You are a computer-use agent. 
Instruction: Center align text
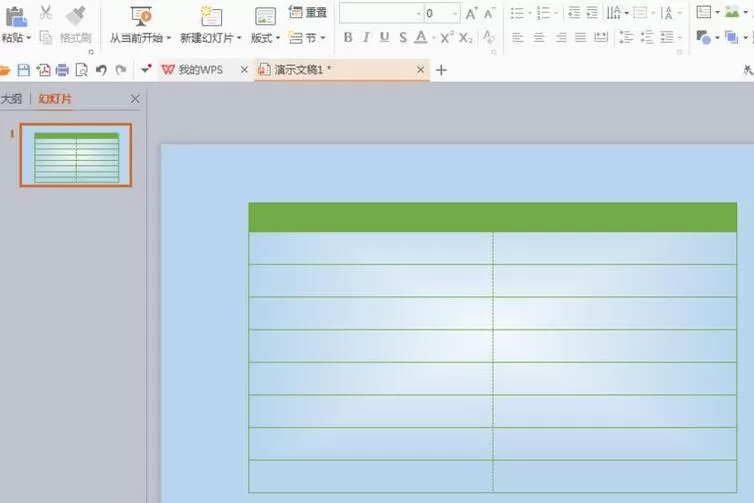pyautogui.click(x=539, y=38)
